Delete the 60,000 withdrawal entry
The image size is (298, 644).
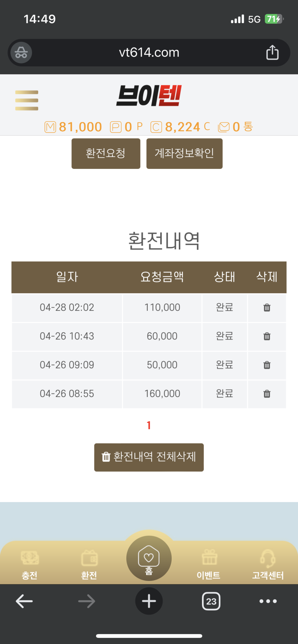(x=267, y=336)
